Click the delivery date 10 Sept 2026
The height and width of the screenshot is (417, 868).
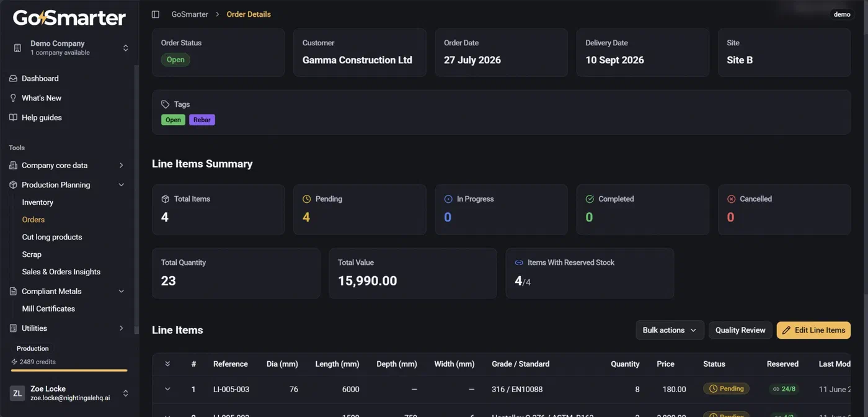pyautogui.click(x=614, y=60)
